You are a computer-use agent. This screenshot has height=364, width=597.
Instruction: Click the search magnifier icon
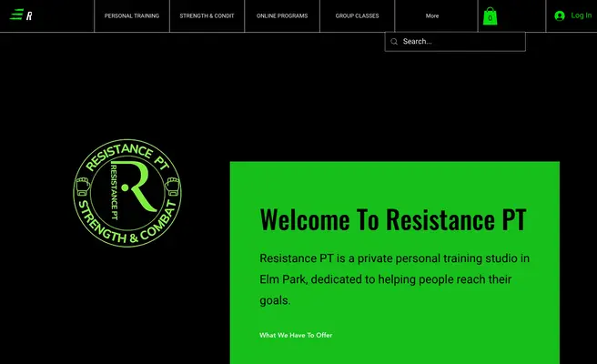(394, 42)
